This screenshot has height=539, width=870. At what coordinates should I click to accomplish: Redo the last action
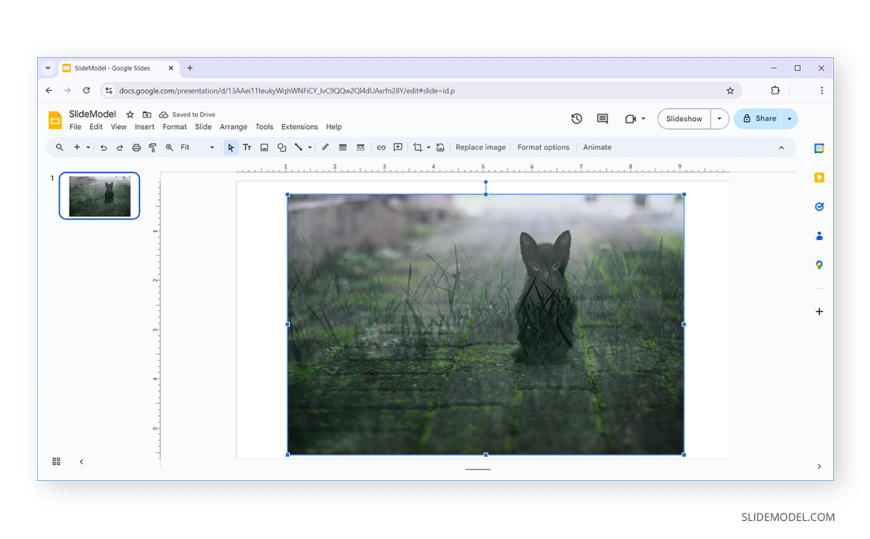[x=119, y=148]
